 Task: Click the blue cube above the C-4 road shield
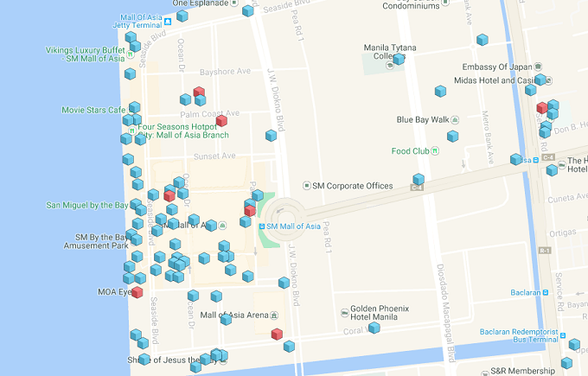coord(419,179)
